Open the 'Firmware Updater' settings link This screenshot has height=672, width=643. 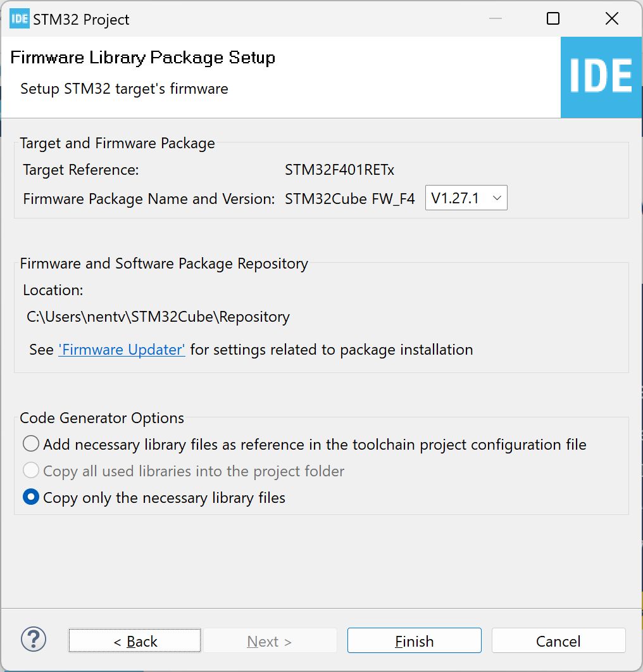122,349
